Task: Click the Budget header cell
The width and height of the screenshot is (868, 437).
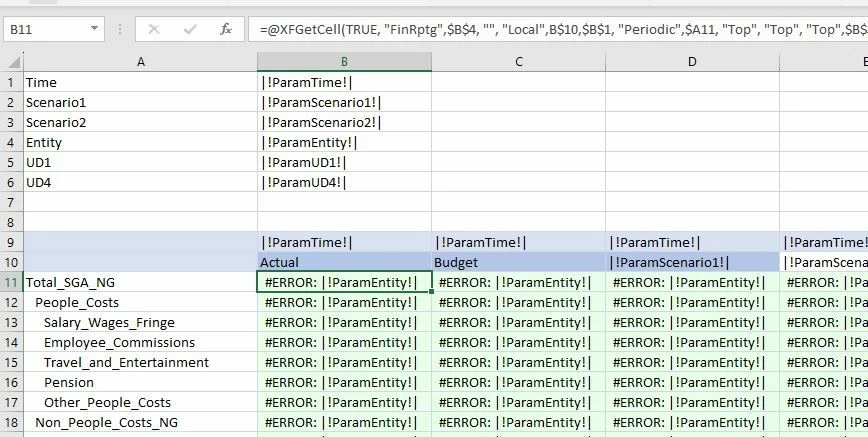Action: click(x=519, y=262)
